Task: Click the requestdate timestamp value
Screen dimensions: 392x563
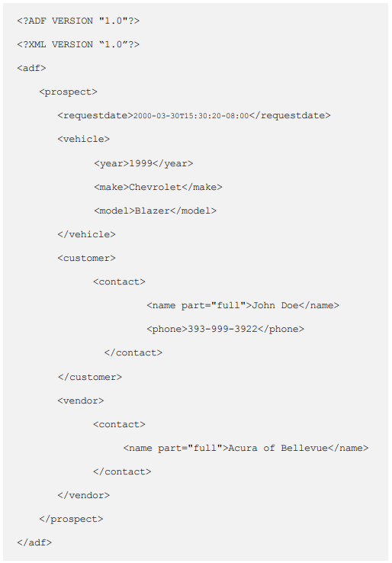Action: 191,116
